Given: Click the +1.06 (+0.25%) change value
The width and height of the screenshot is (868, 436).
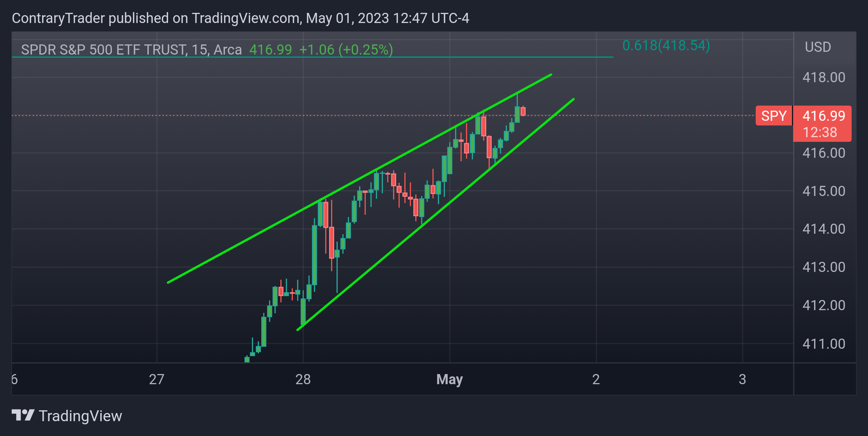Looking at the screenshot, I should (346, 50).
